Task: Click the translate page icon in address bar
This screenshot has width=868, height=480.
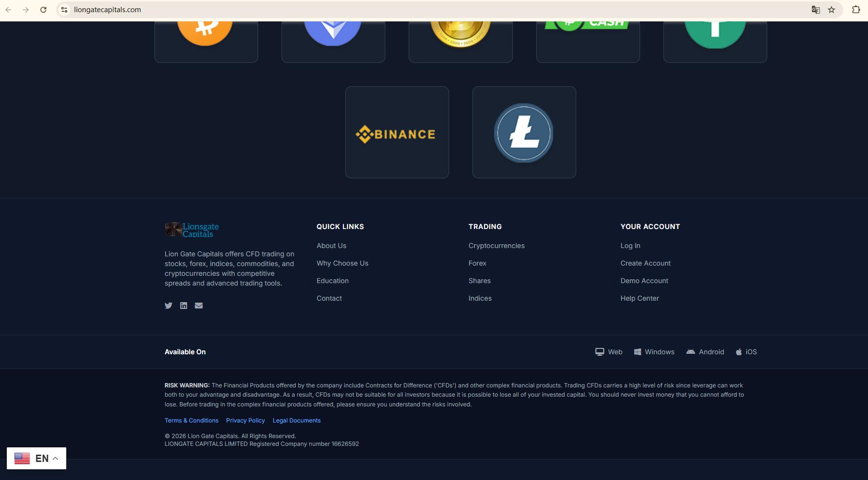Action: pos(815,10)
